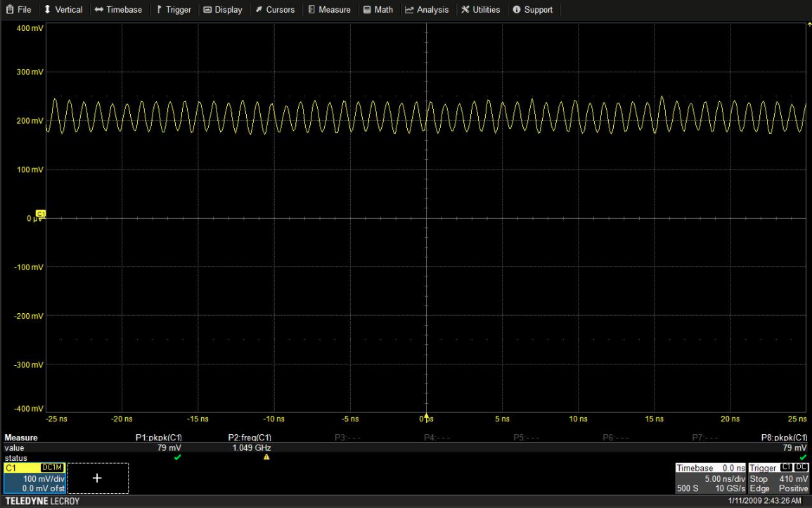
Task: Open the Display menu
Action: tap(223, 9)
